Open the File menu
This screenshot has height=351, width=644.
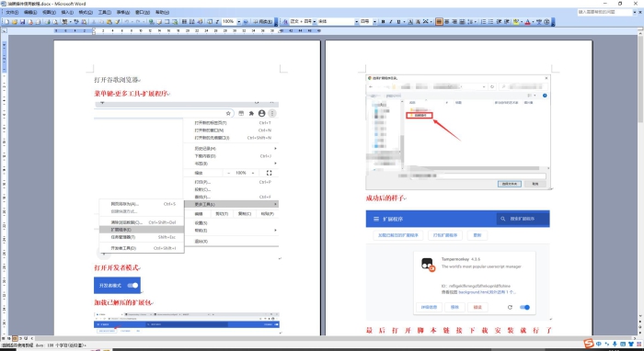(12, 12)
